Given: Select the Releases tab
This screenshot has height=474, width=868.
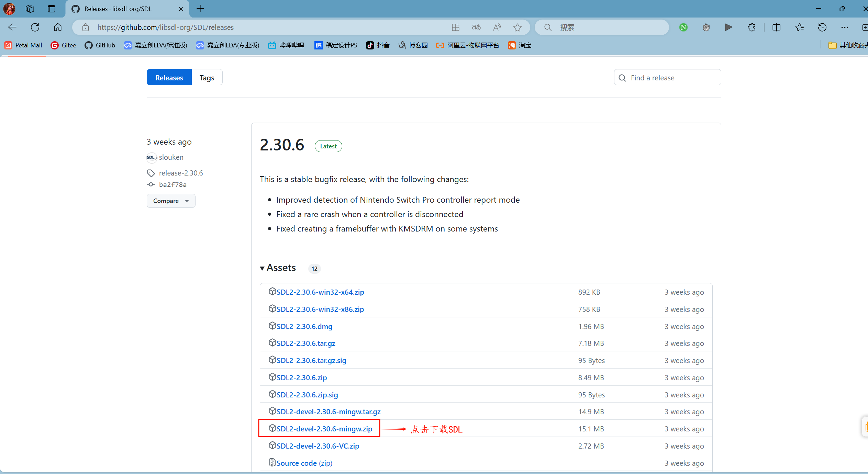Looking at the screenshot, I should point(169,78).
